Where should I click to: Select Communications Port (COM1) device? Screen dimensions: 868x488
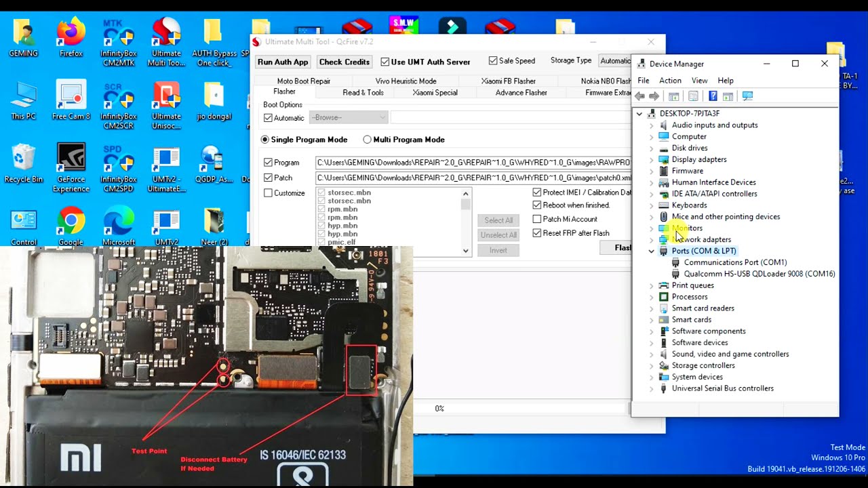click(735, 262)
